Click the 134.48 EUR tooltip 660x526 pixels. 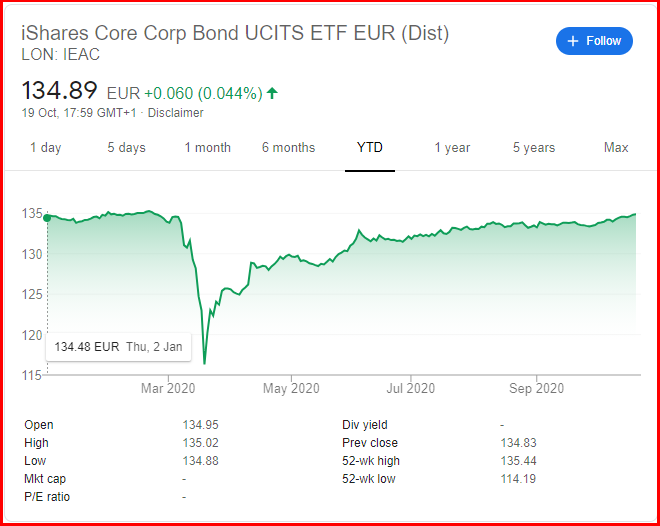coord(119,347)
